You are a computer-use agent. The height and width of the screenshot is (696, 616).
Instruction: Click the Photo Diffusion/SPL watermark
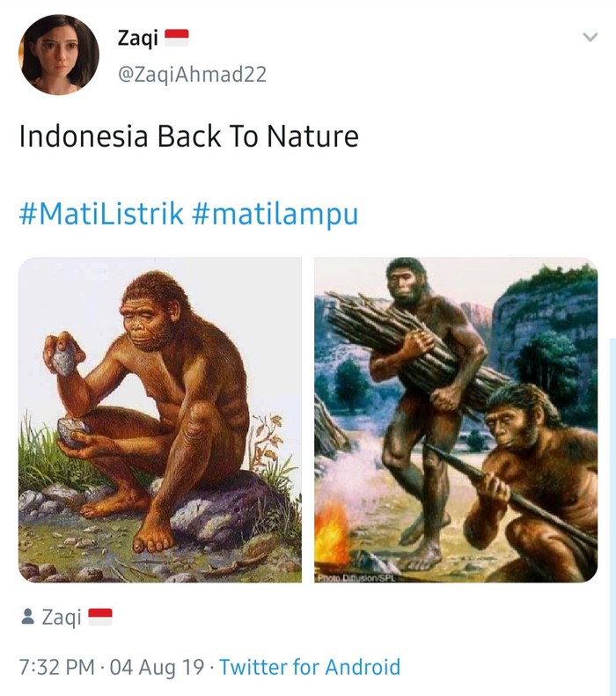[x=355, y=578]
